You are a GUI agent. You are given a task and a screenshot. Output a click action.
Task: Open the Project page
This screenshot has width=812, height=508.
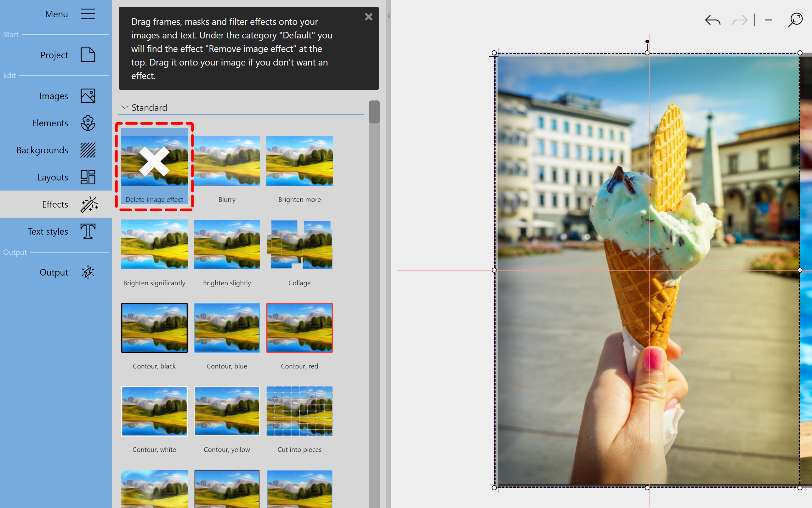click(54, 55)
